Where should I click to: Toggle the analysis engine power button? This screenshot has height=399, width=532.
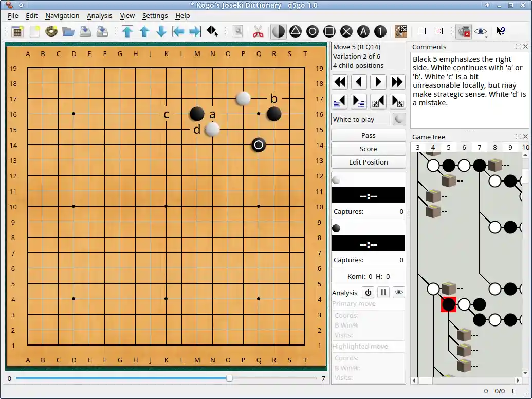click(x=368, y=292)
